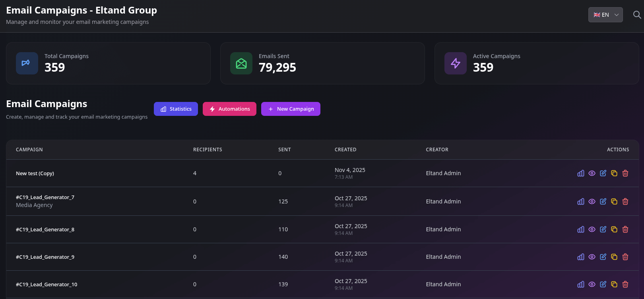The height and width of the screenshot is (299, 644).
Task: Delete the #C19_Lead_Generator_9 campaign
Action: coord(625,257)
